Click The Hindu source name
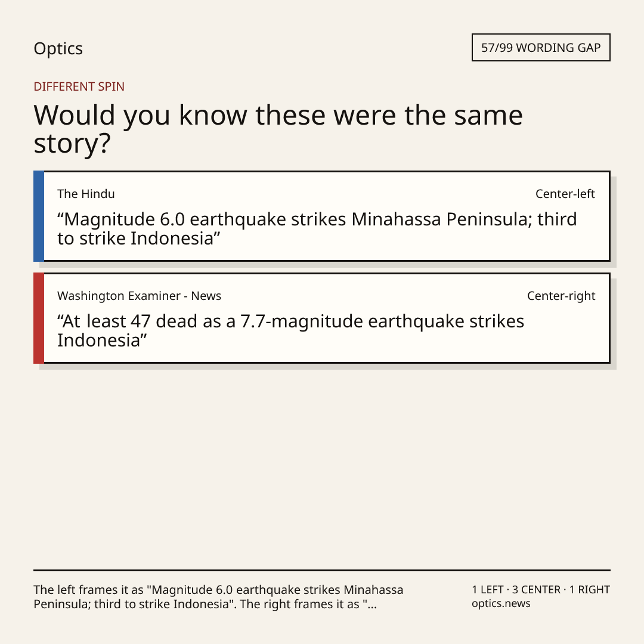The width and height of the screenshot is (644, 644). point(86,194)
